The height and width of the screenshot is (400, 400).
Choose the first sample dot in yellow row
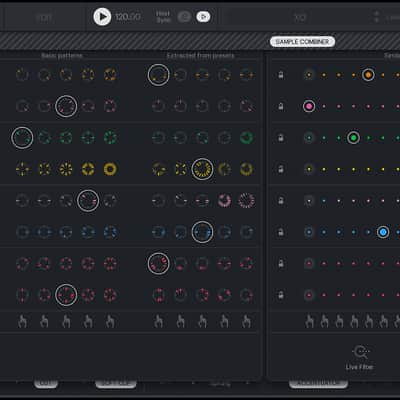pyautogui.click(x=309, y=169)
